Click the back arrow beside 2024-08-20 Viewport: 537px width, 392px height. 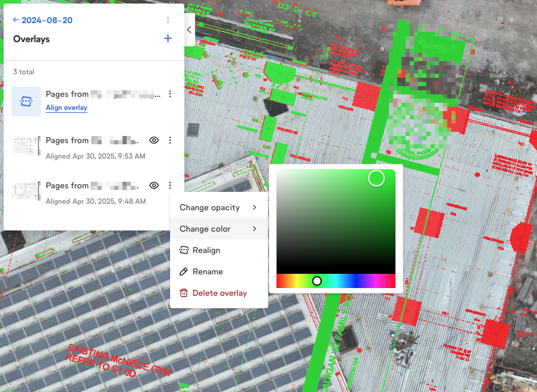(x=16, y=20)
